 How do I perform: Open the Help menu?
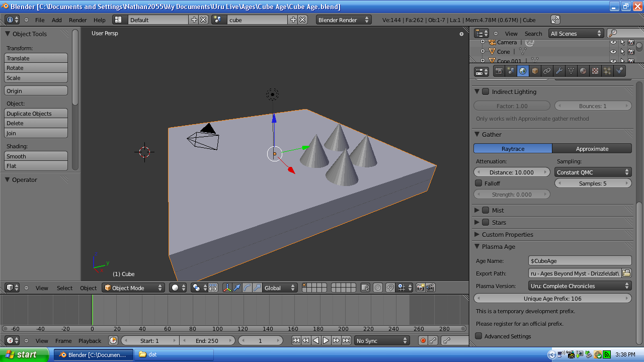pyautogui.click(x=100, y=20)
